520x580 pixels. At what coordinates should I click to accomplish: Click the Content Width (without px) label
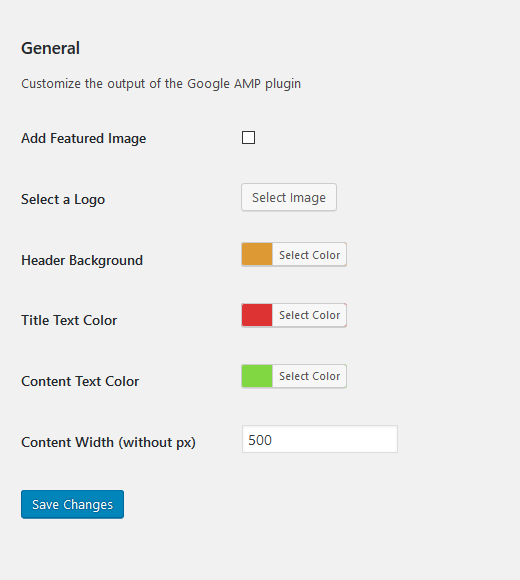108,442
